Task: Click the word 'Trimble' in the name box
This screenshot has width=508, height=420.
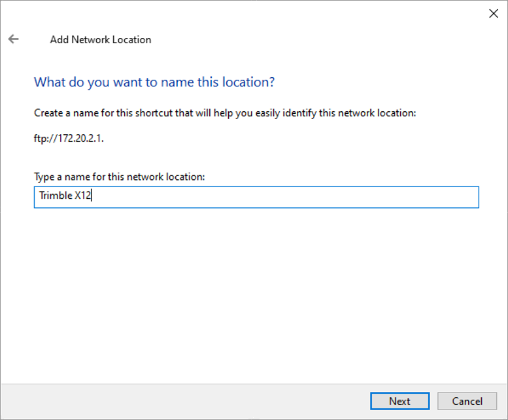Action: tap(56, 196)
